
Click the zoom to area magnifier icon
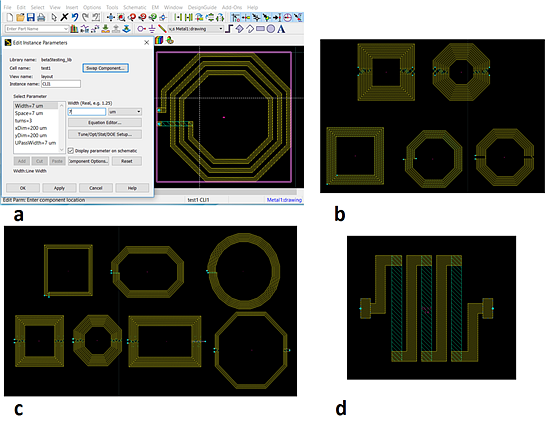point(121,17)
